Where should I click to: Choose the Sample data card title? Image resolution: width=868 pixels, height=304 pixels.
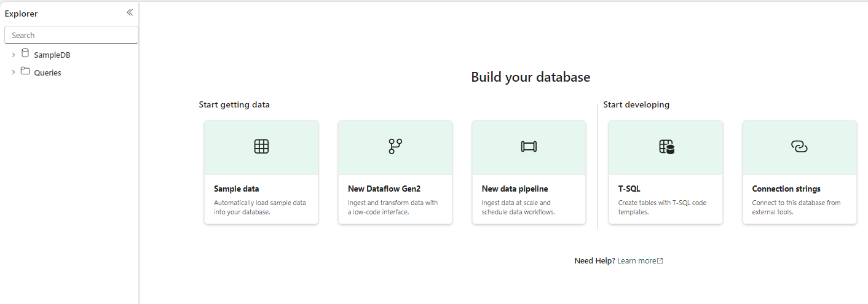coord(236,189)
